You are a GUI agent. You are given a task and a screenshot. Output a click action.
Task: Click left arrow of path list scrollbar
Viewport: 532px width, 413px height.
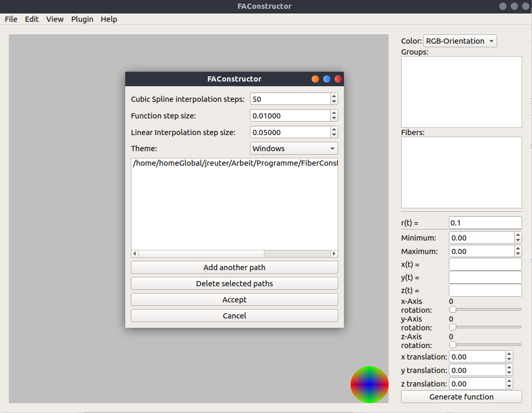tap(135, 254)
